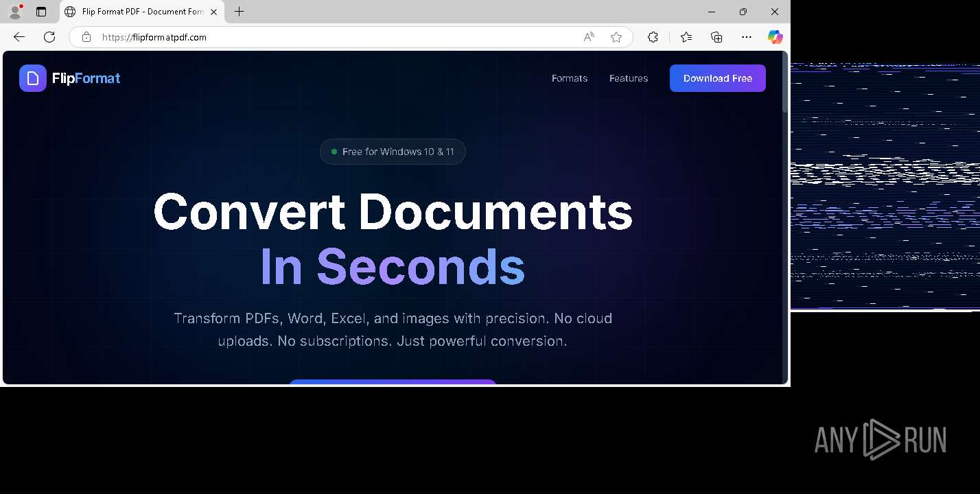
Task: Open Extensions puzzle icon
Action: pyautogui.click(x=653, y=37)
